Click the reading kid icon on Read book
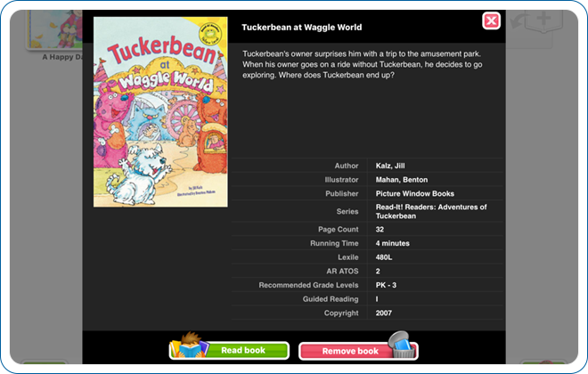588x374 pixels. coord(191,345)
